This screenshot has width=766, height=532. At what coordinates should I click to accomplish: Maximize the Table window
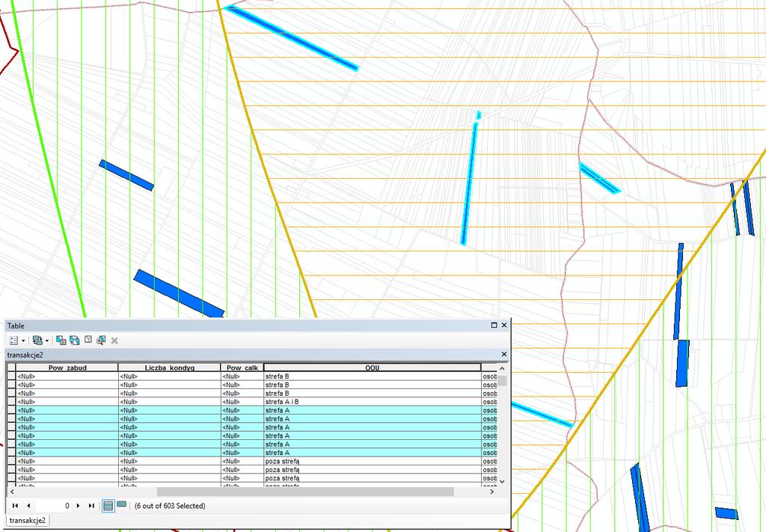[494, 325]
